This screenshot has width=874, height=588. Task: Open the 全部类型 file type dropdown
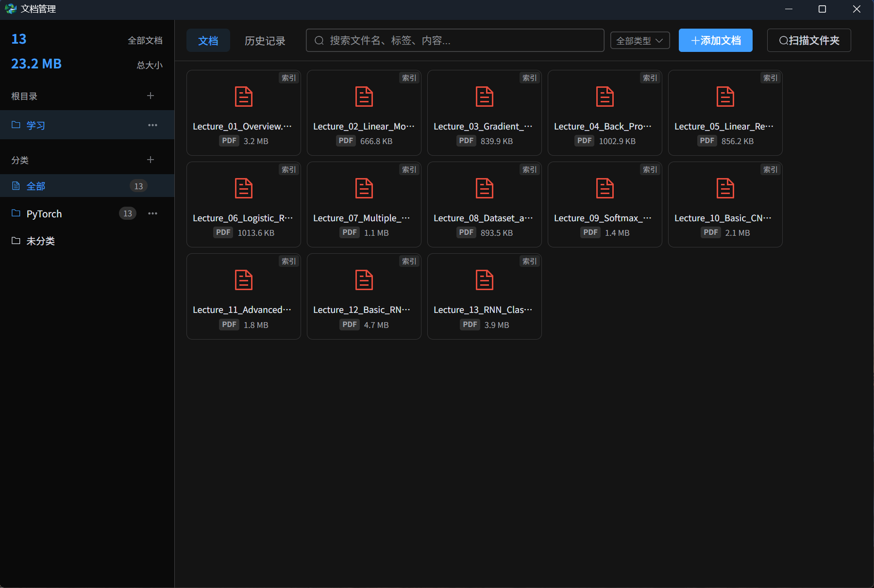point(640,41)
